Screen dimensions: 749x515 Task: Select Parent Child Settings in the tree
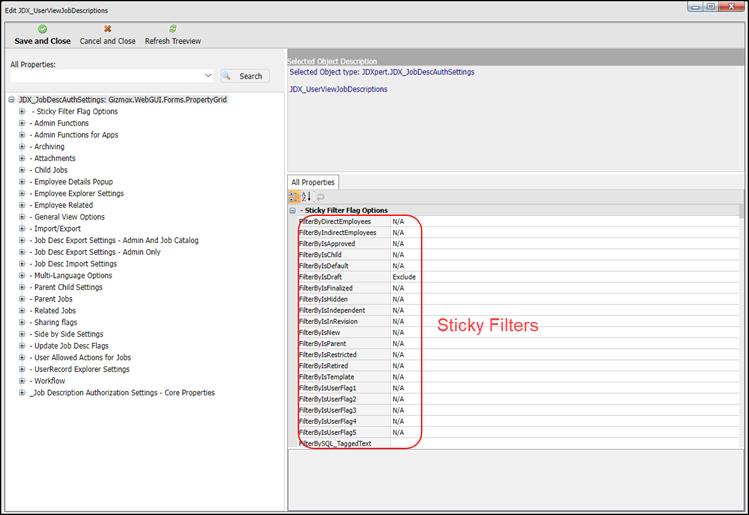(x=66, y=287)
